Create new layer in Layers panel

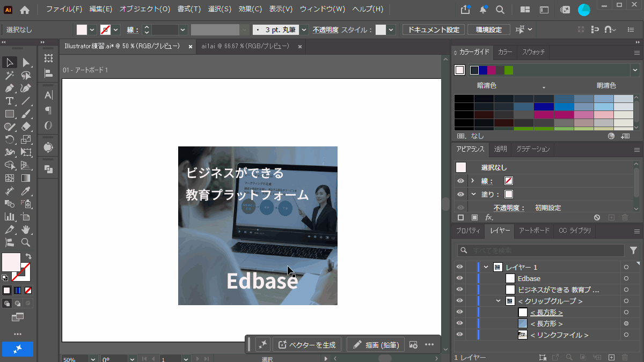pos(611,357)
